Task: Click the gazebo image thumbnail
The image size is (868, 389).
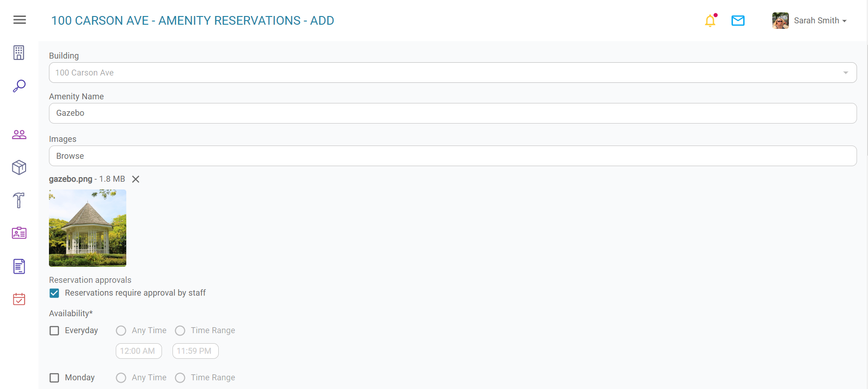Action: [87, 228]
